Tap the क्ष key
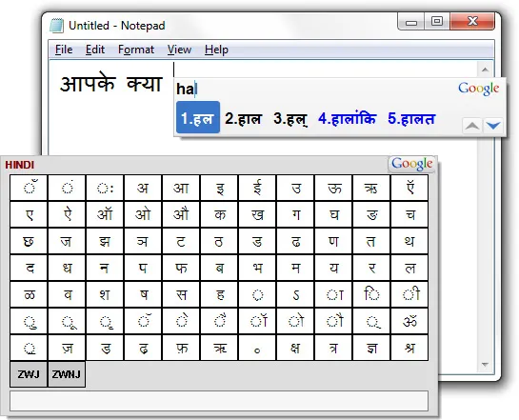 [295, 349]
